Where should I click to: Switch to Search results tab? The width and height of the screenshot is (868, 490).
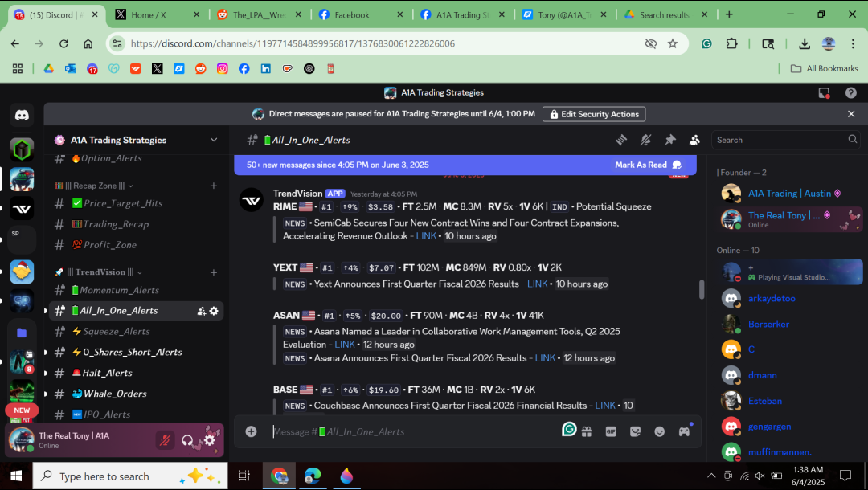tap(666, 15)
